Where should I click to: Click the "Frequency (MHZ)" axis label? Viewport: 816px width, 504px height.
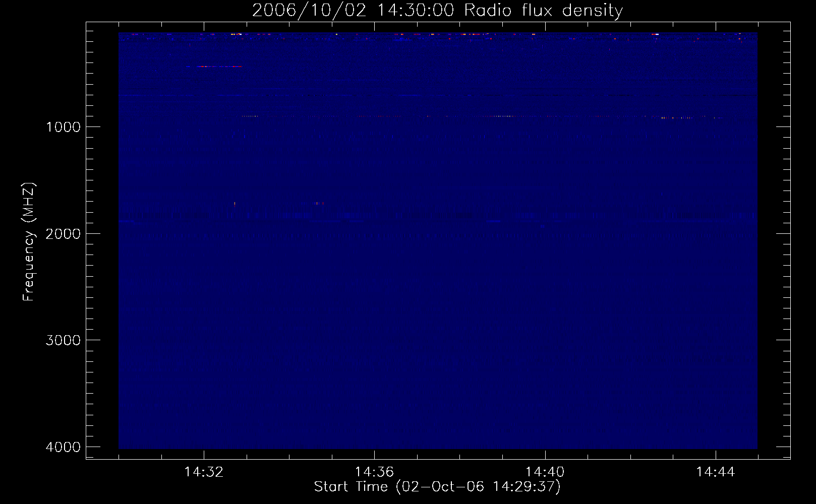coord(29,242)
